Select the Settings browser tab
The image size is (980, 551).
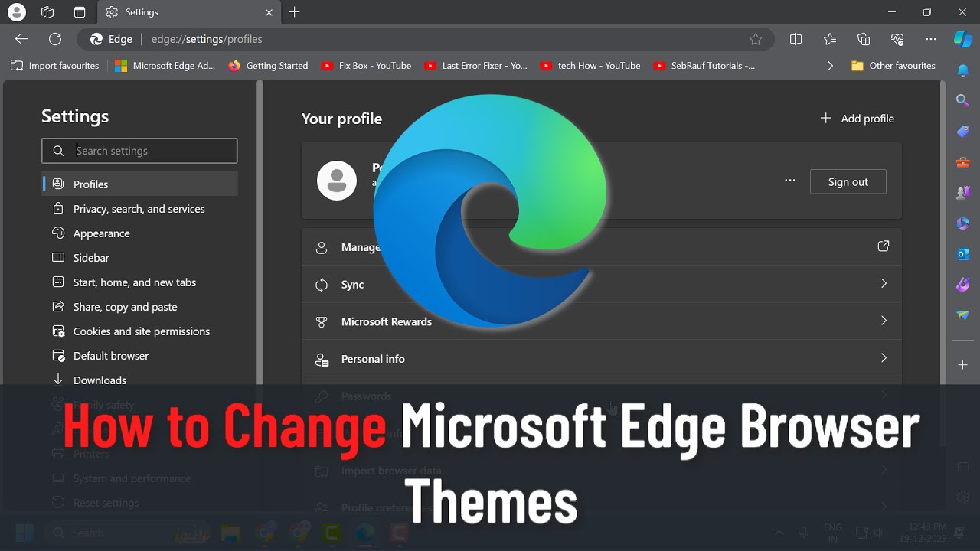click(x=188, y=12)
